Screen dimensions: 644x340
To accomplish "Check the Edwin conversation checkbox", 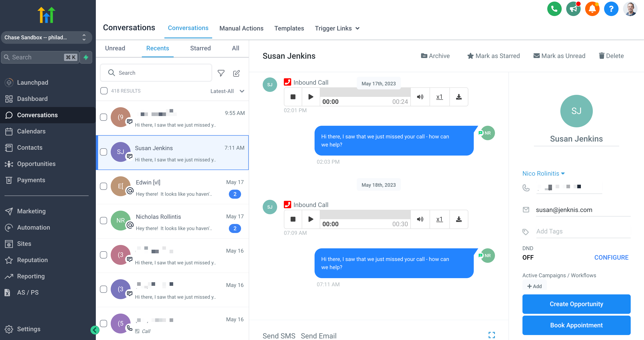I will pyautogui.click(x=103, y=186).
